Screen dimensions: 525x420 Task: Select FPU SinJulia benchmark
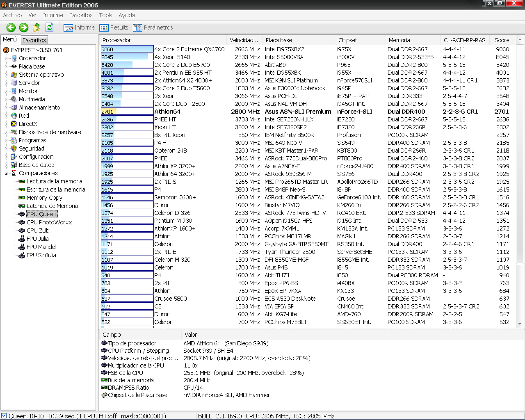tap(41, 255)
